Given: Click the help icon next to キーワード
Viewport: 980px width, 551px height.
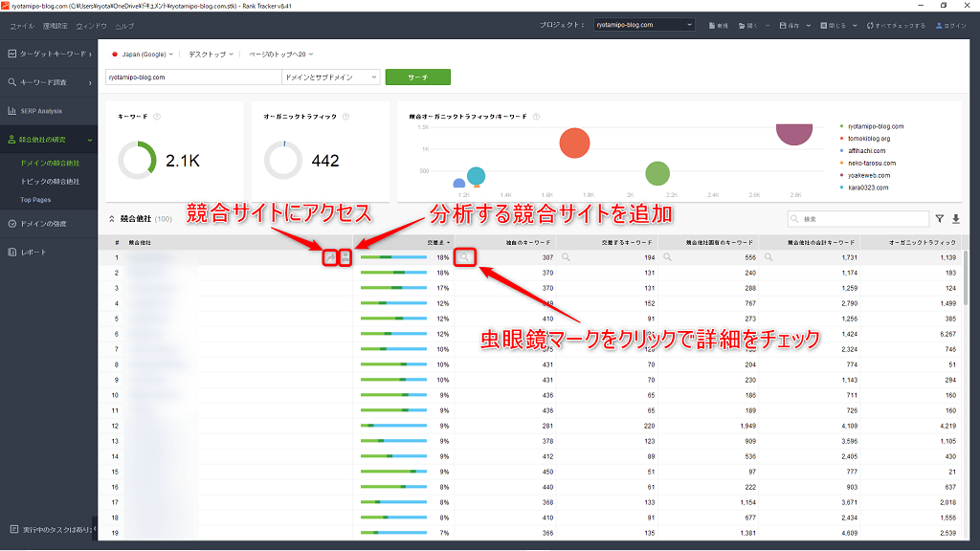Looking at the screenshot, I should point(157,117).
